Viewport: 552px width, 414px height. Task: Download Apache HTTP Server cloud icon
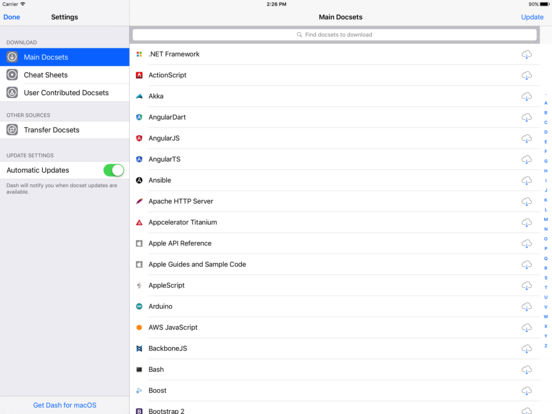point(526,201)
